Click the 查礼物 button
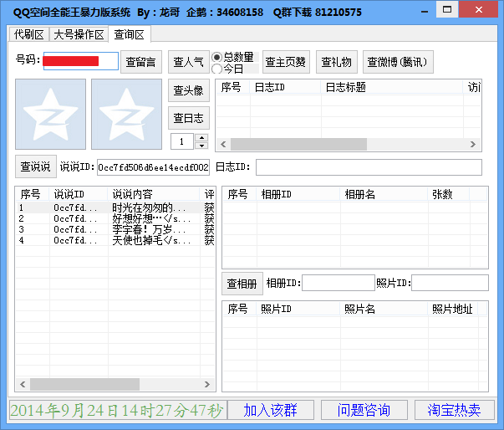Image resolution: width=504 pixels, height=430 pixels. point(337,62)
